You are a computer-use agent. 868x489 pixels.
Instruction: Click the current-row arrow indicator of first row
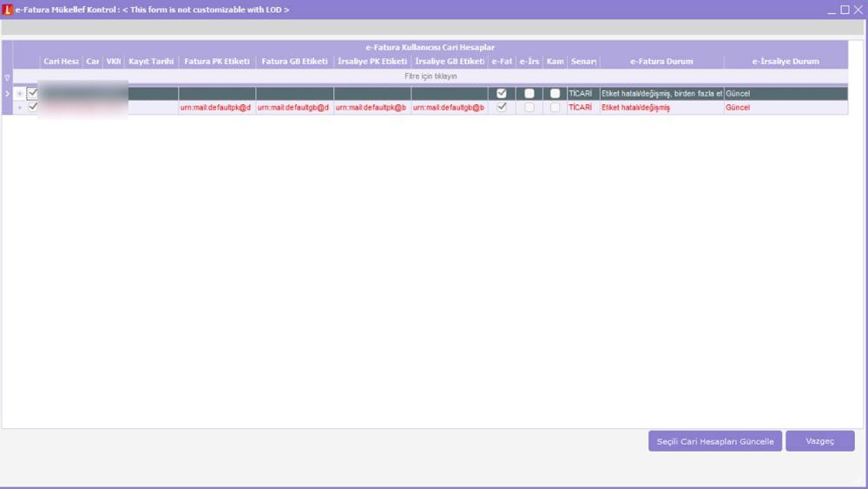(7, 94)
